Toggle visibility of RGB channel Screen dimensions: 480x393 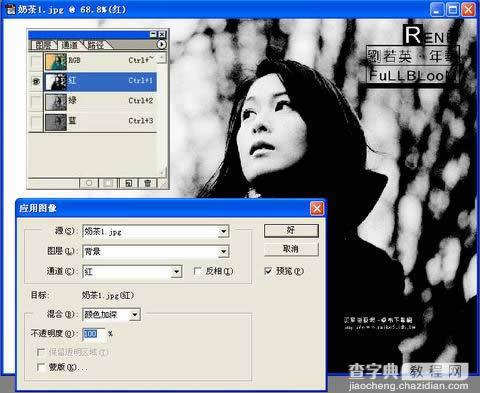36,61
